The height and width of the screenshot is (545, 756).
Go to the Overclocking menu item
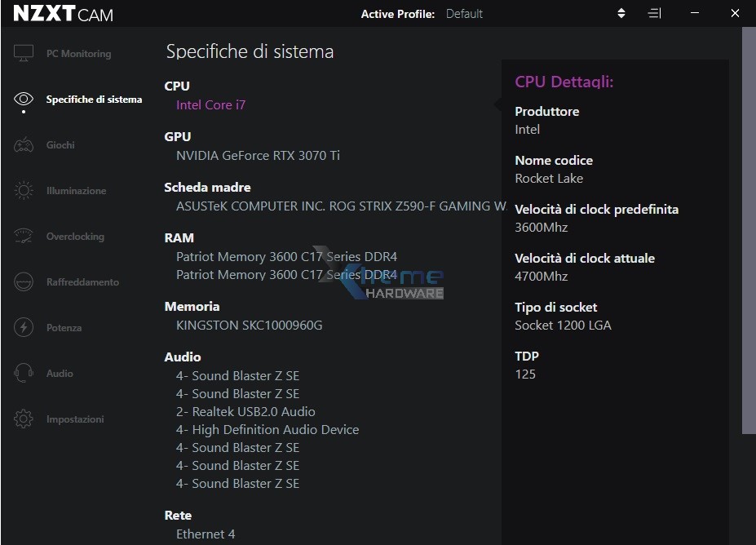75,237
